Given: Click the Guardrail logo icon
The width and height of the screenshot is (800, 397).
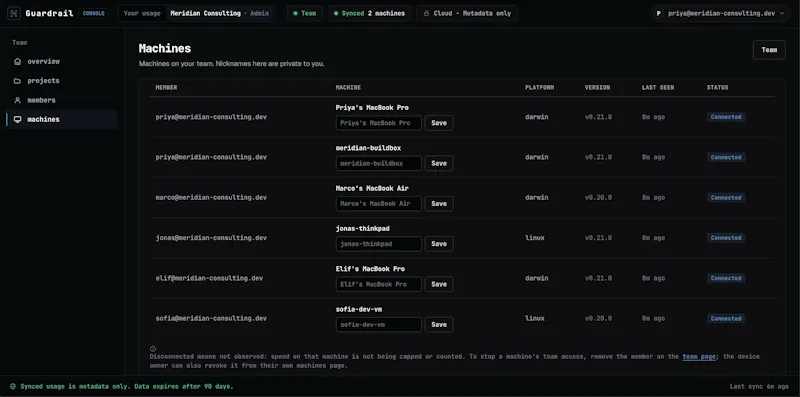Looking at the screenshot, I should (14, 13).
